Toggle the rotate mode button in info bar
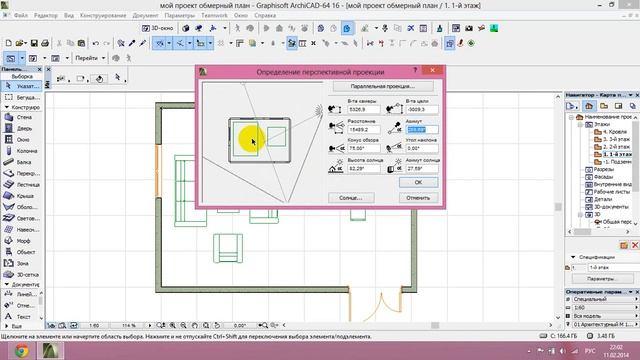This screenshot has width=640, height=360. tap(99, 79)
